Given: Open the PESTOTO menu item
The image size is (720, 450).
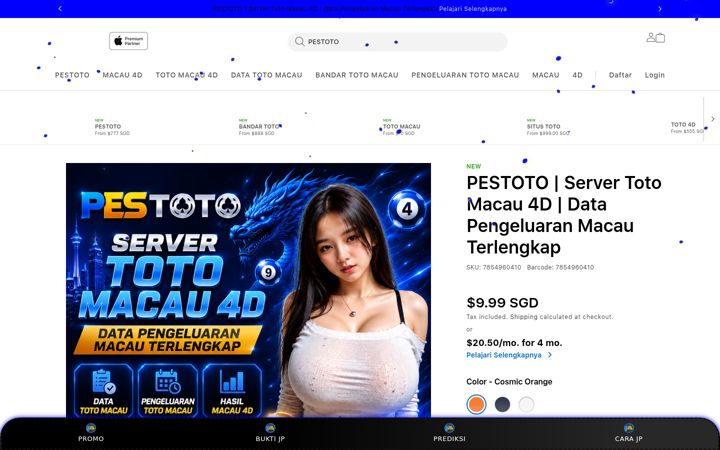Looking at the screenshot, I should (x=72, y=75).
